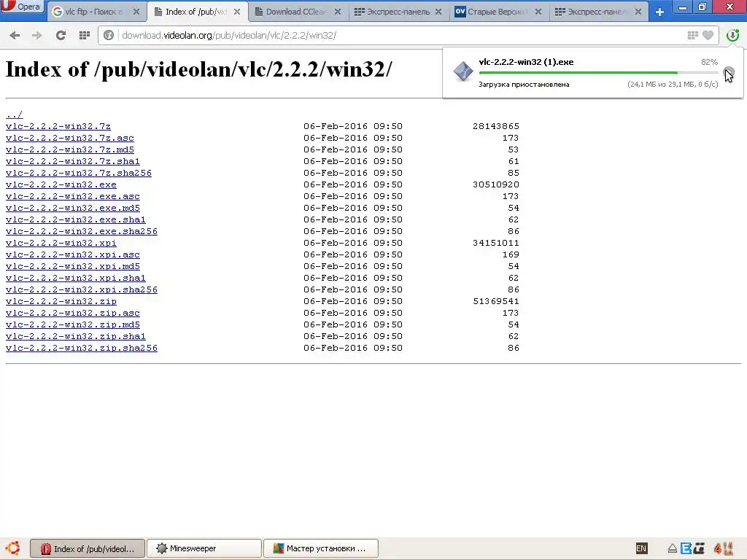Click the heart bookmark icon
The width and height of the screenshot is (747, 560).
click(x=708, y=35)
